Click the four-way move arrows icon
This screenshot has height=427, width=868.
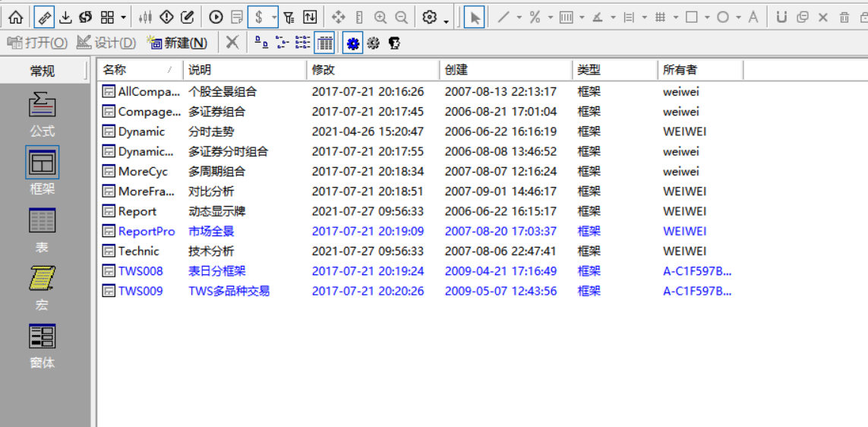(x=338, y=17)
